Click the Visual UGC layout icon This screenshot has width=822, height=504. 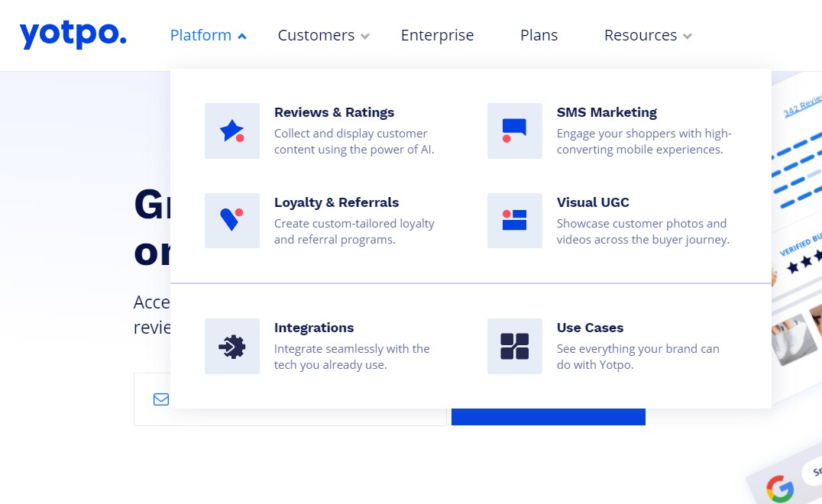[514, 221]
